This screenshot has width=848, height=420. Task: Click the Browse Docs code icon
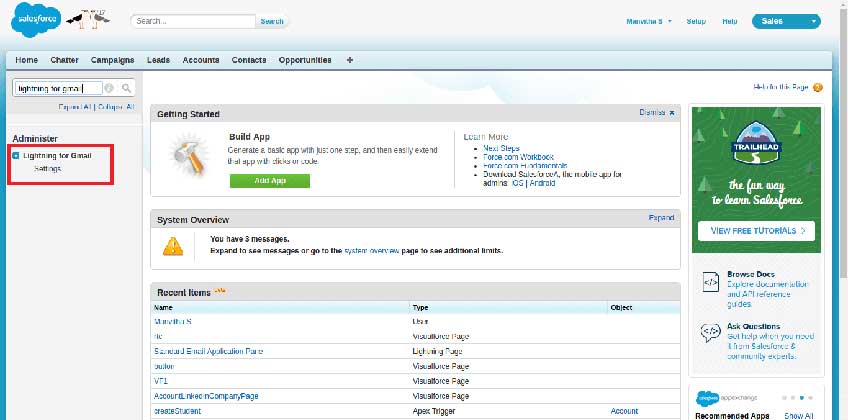pyautogui.click(x=710, y=282)
